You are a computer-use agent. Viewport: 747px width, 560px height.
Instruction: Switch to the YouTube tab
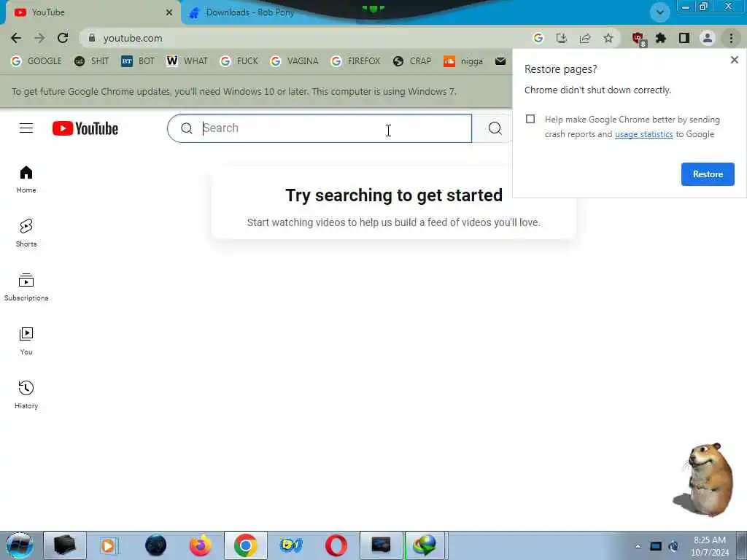click(90, 12)
